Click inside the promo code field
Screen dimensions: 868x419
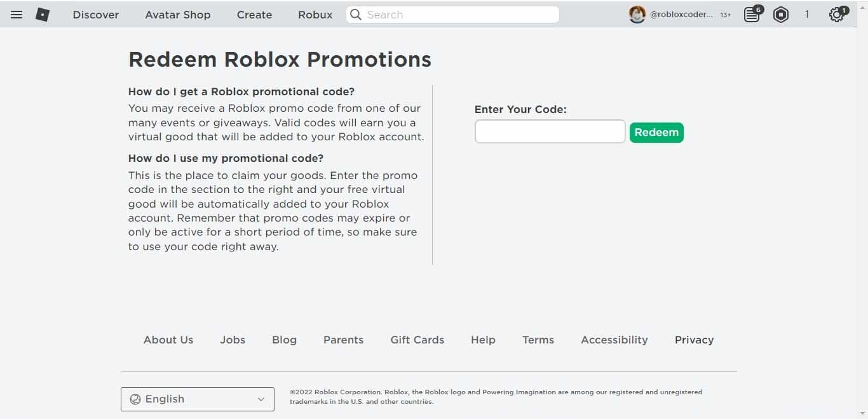tap(549, 131)
